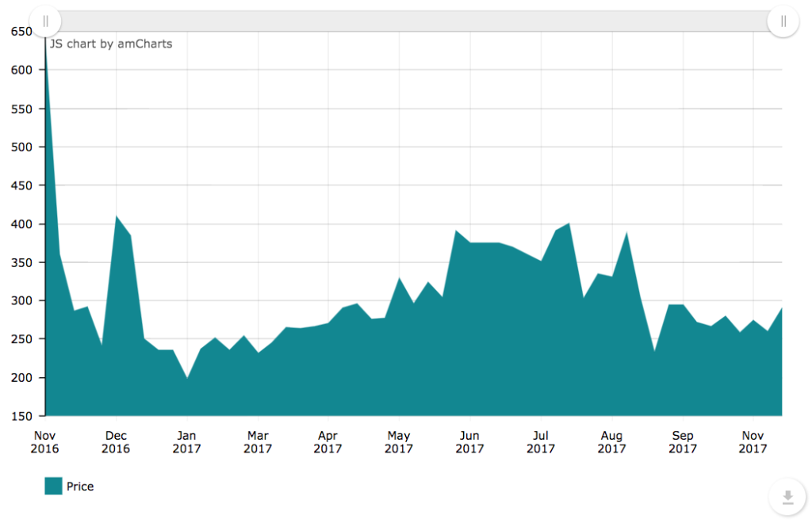Toggle the Price series legend label
812x523 pixels.
(80, 487)
